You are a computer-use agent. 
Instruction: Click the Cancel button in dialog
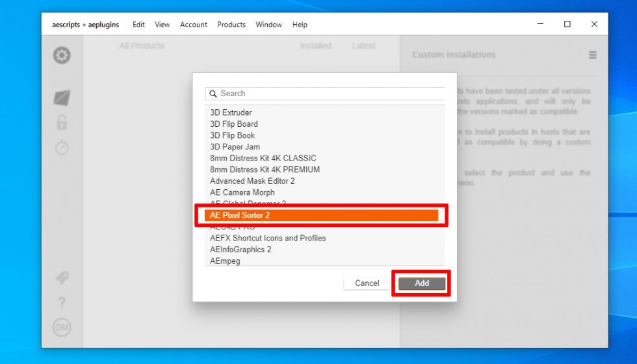(367, 283)
